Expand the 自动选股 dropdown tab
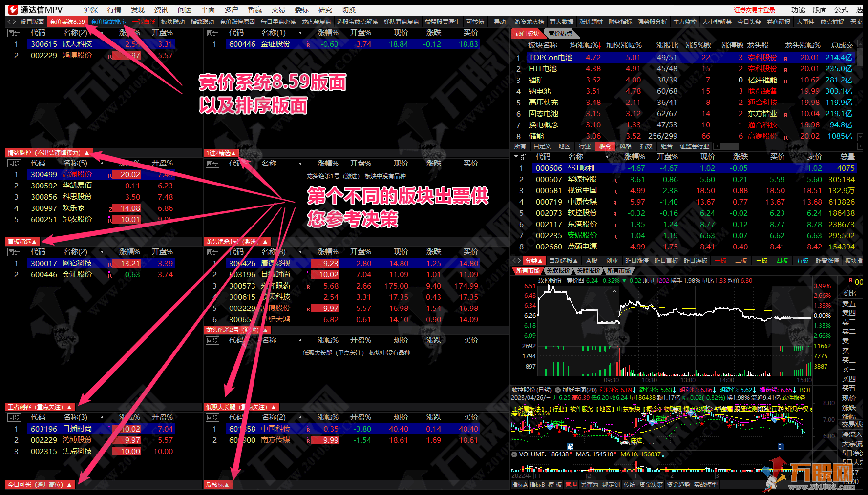 tap(563, 261)
